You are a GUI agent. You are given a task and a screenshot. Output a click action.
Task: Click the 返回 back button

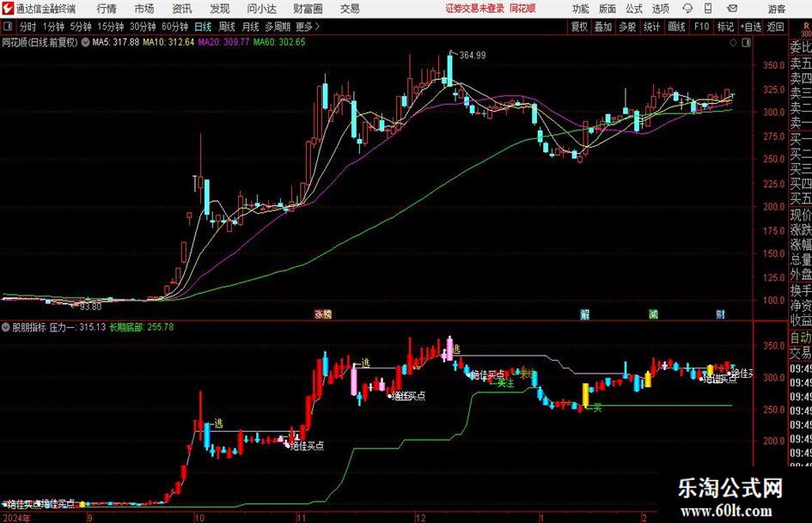(775, 27)
